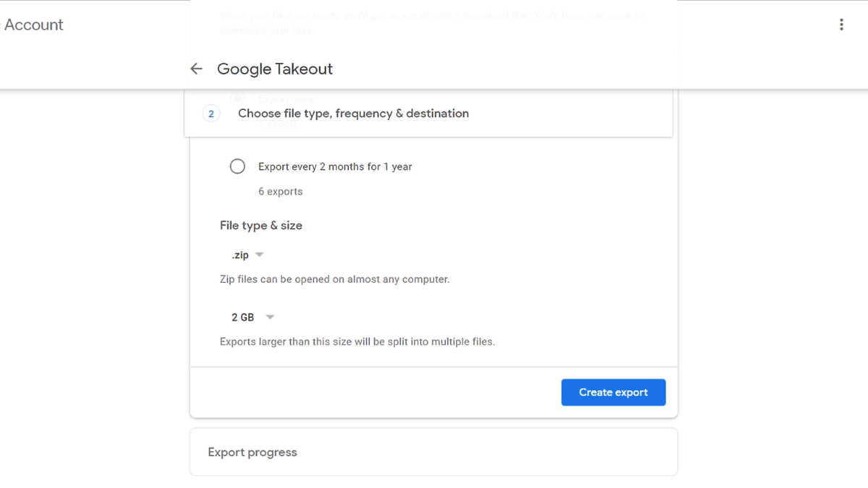Expand the Export progress section
Screen dimensions: 868x488
pyautogui.click(x=433, y=452)
